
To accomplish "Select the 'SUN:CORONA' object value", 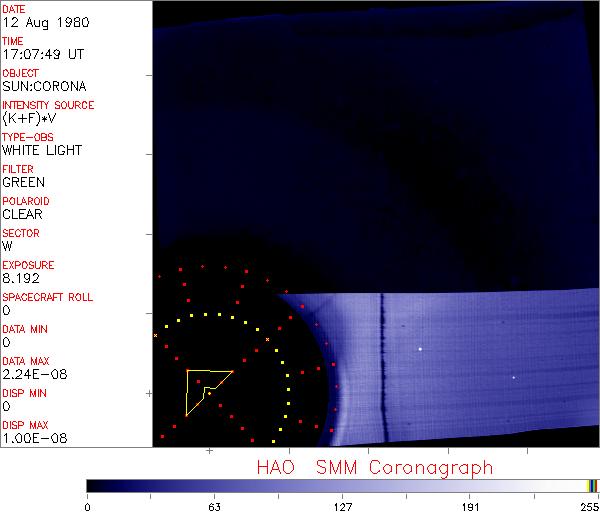I will point(40,86).
